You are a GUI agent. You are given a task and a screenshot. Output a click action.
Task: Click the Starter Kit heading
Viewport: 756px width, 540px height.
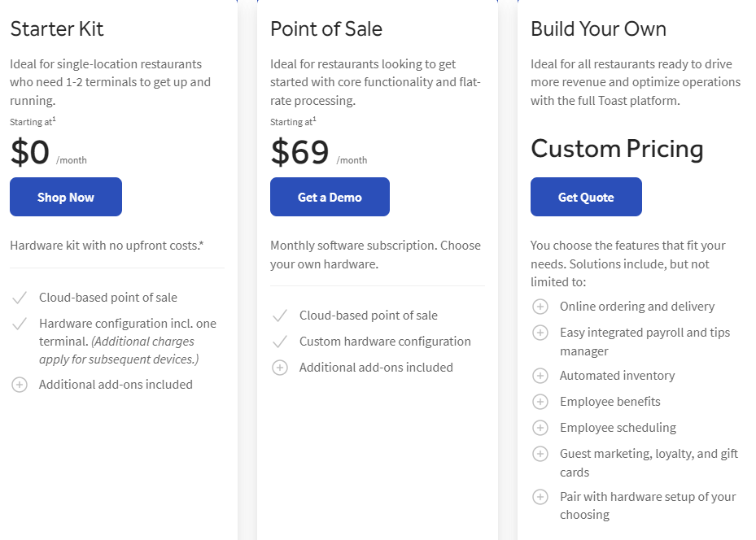(57, 29)
